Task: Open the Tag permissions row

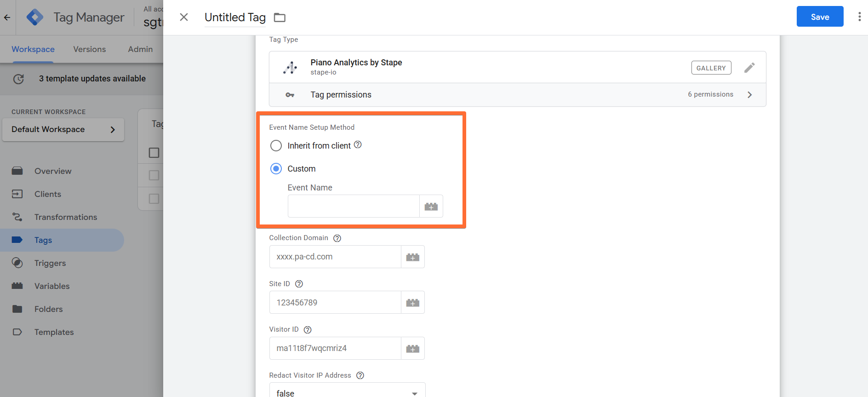Action: [x=517, y=94]
